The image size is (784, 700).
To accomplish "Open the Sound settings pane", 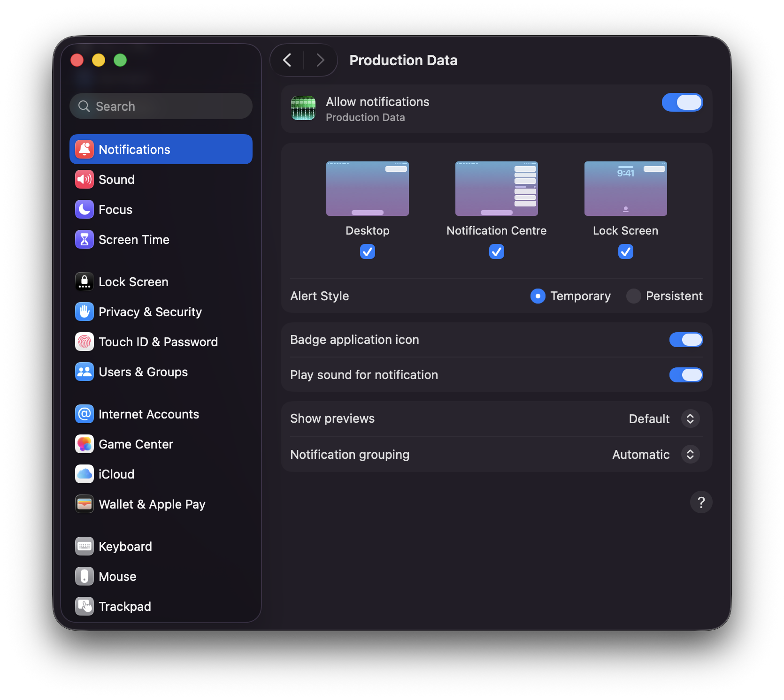I will tap(161, 179).
